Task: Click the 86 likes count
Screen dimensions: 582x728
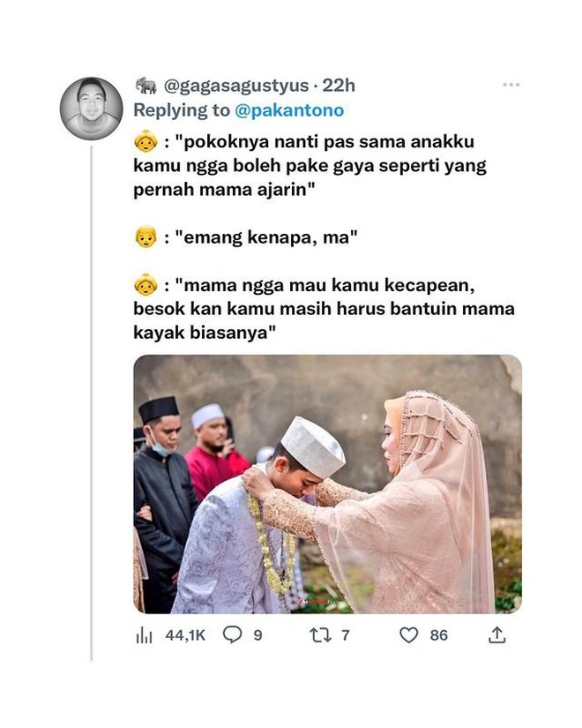Action: tap(438, 635)
